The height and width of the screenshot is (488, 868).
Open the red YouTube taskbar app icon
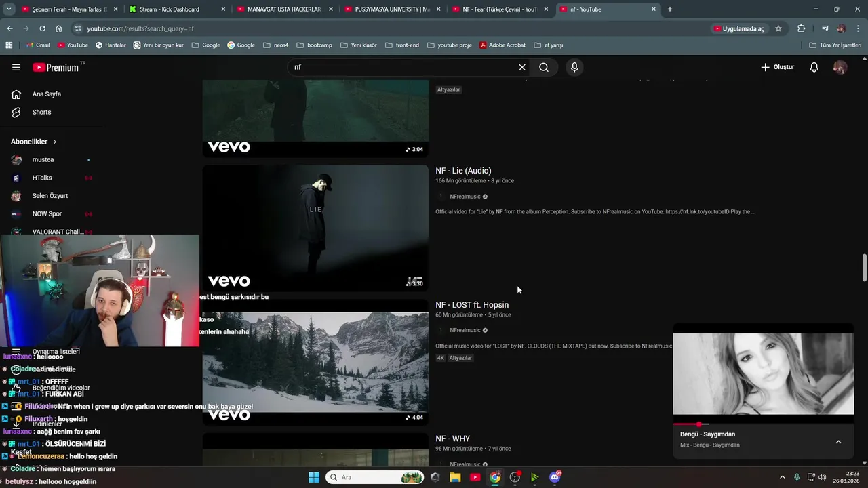pos(475,477)
